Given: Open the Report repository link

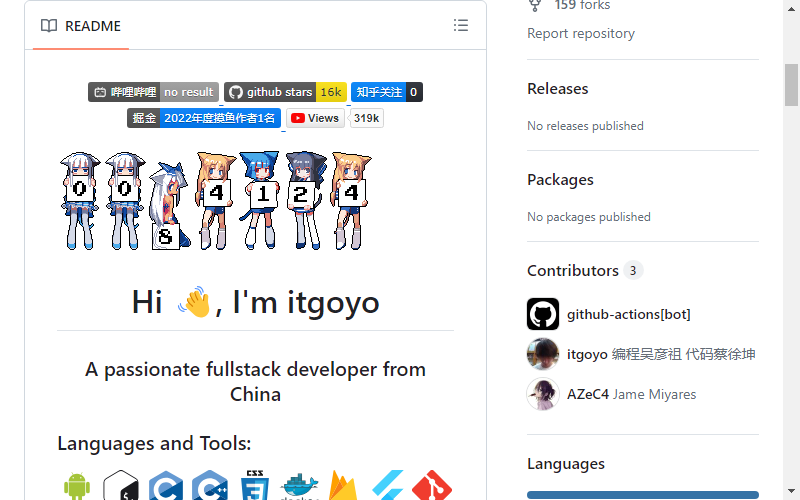Looking at the screenshot, I should click(x=581, y=33).
